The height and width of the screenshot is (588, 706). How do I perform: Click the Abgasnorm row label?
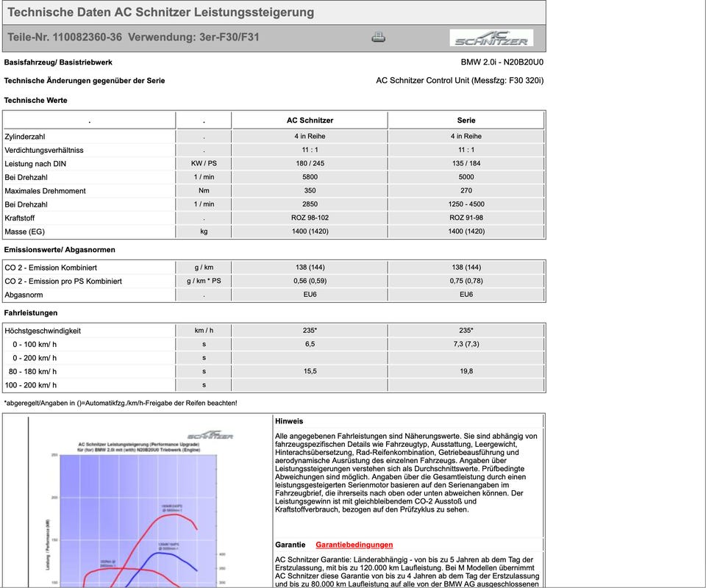pos(24,295)
